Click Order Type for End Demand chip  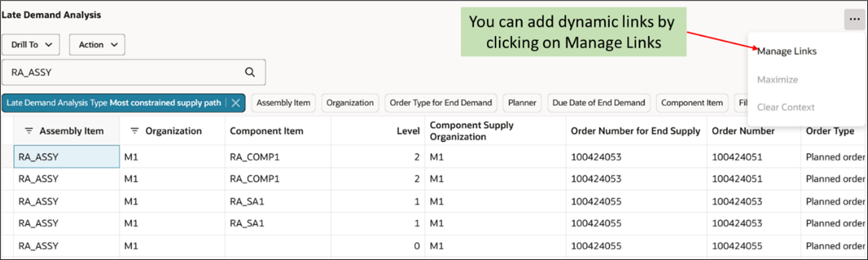[441, 103]
